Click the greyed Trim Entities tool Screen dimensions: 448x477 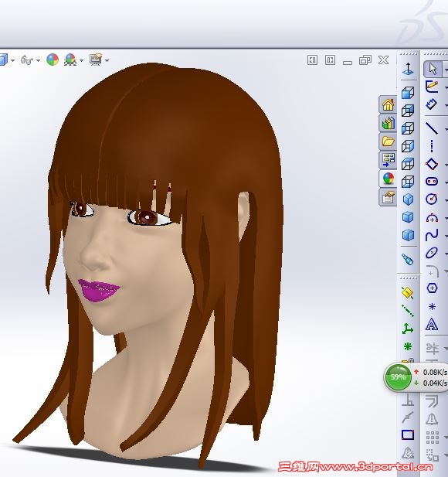(x=432, y=349)
